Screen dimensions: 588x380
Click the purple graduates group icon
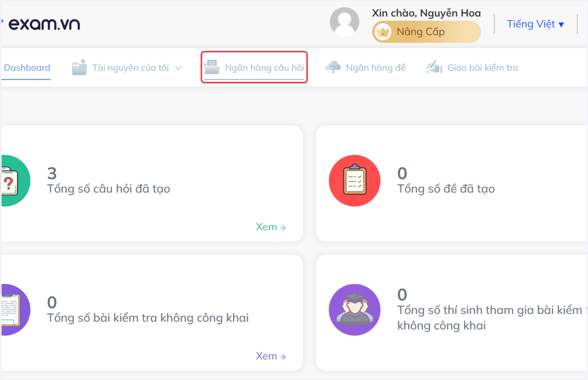point(355,309)
